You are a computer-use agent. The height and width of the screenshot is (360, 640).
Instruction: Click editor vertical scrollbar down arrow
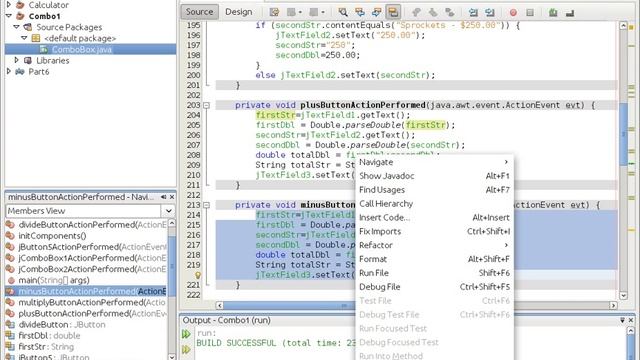pyautogui.click(x=623, y=295)
